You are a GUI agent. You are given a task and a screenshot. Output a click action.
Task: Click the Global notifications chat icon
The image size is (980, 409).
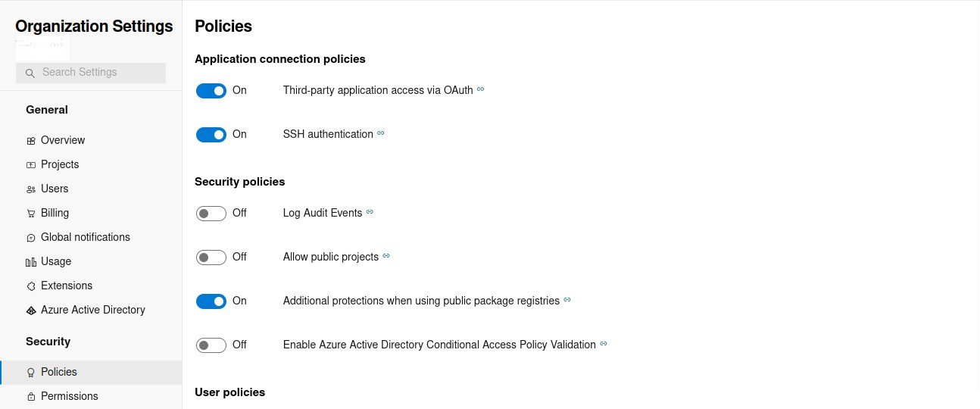click(x=31, y=238)
